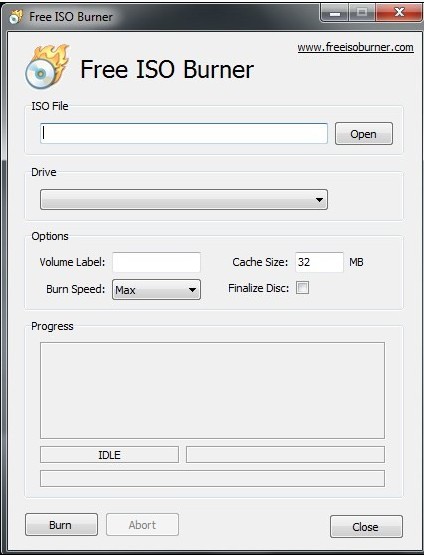Close window with title bar X

pyautogui.click(x=399, y=13)
